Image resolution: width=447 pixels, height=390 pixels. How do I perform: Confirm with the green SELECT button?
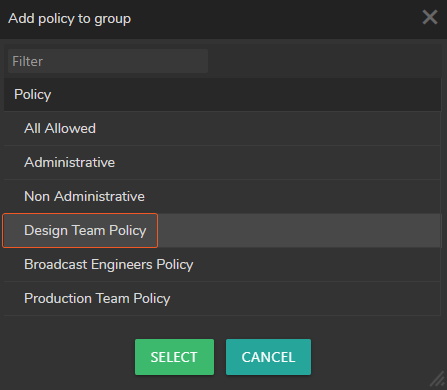pos(174,357)
